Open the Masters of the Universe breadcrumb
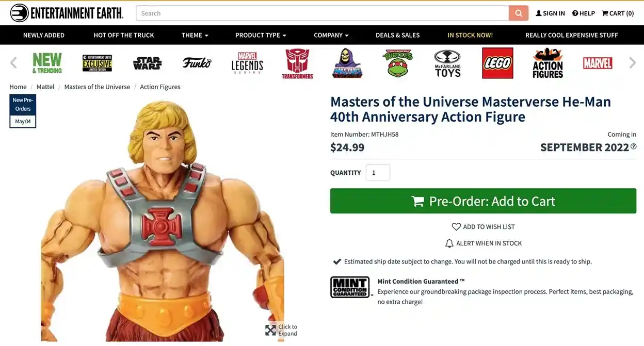 tap(97, 87)
